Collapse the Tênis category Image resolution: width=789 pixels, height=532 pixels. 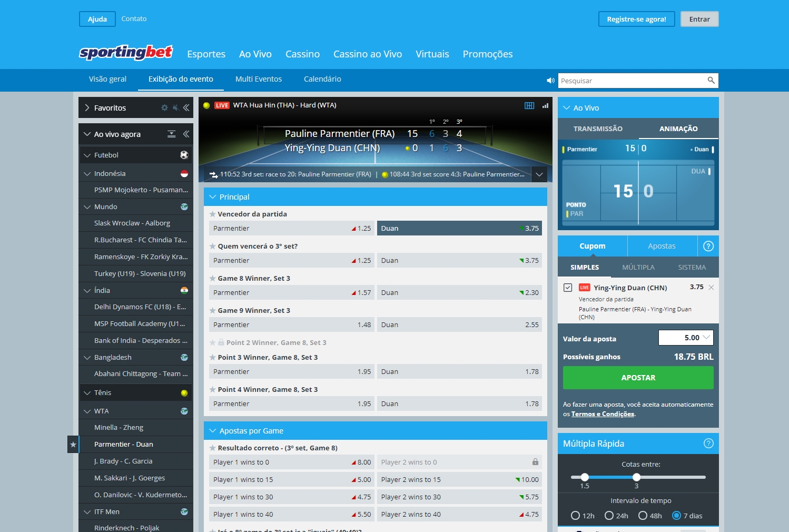[x=87, y=392]
